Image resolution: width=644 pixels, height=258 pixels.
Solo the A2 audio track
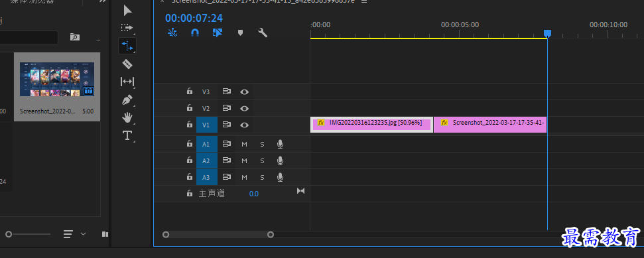click(262, 161)
